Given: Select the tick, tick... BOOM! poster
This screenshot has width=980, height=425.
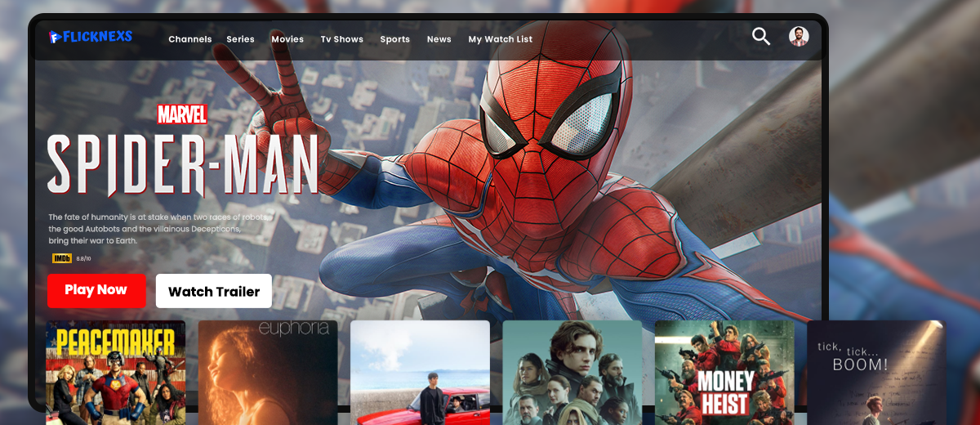Looking at the screenshot, I should [x=875, y=372].
